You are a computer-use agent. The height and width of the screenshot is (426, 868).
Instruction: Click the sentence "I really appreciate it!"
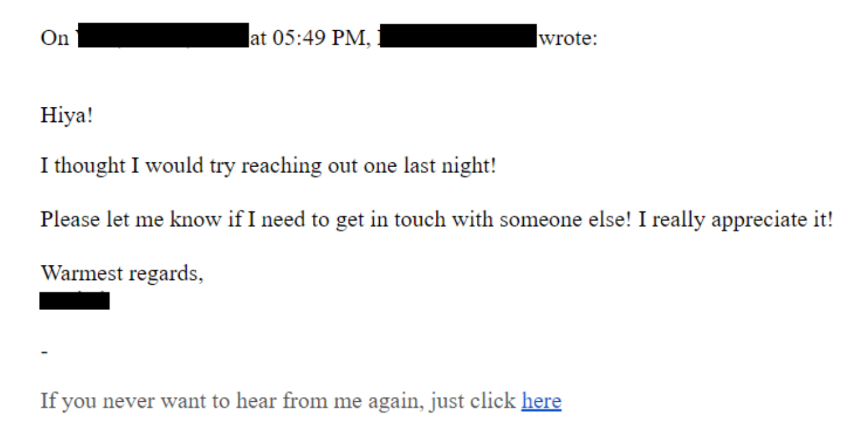735,220
